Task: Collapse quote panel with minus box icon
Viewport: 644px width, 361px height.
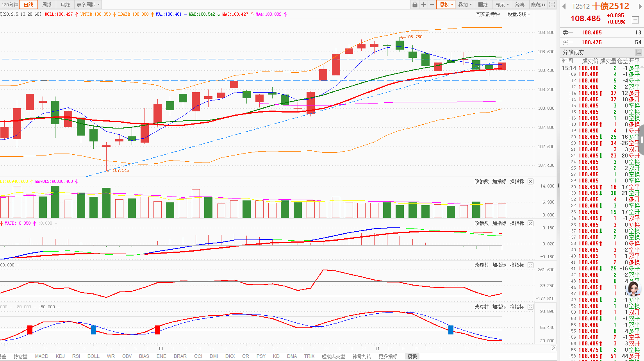Action: click(x=635, y=20)
